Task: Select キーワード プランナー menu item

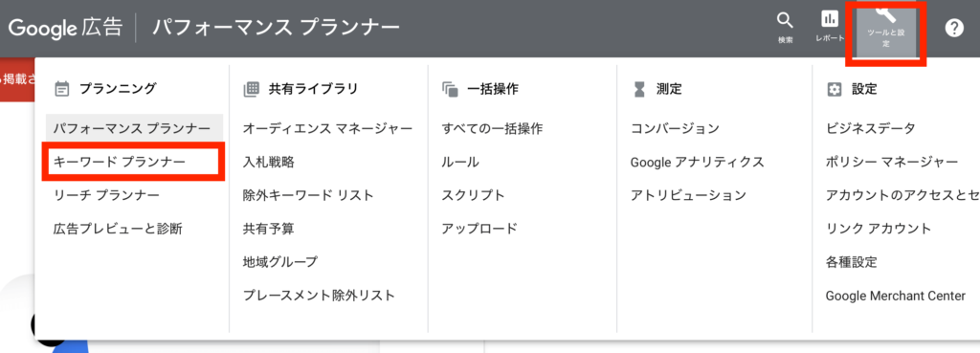Action: [120, 162]
